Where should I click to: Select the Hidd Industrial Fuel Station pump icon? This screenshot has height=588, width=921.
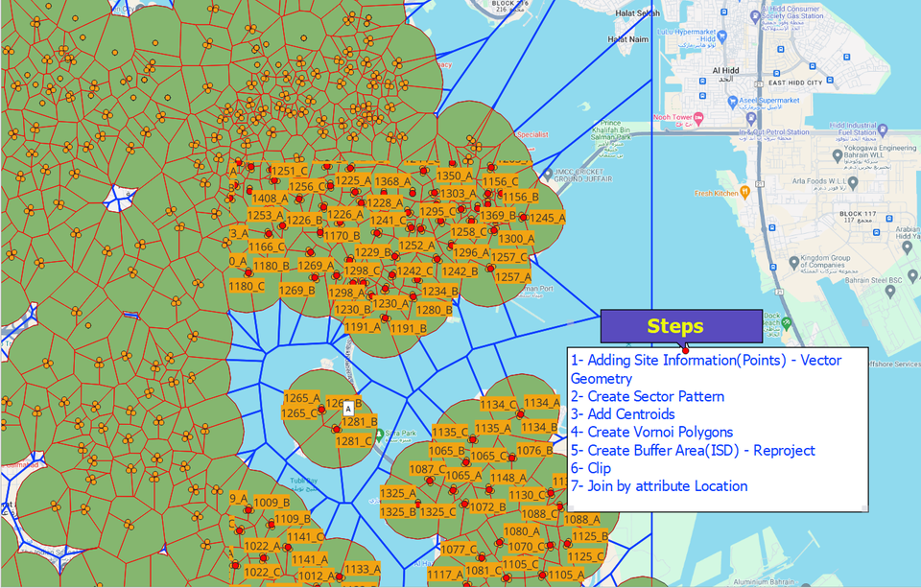(881, 128)
